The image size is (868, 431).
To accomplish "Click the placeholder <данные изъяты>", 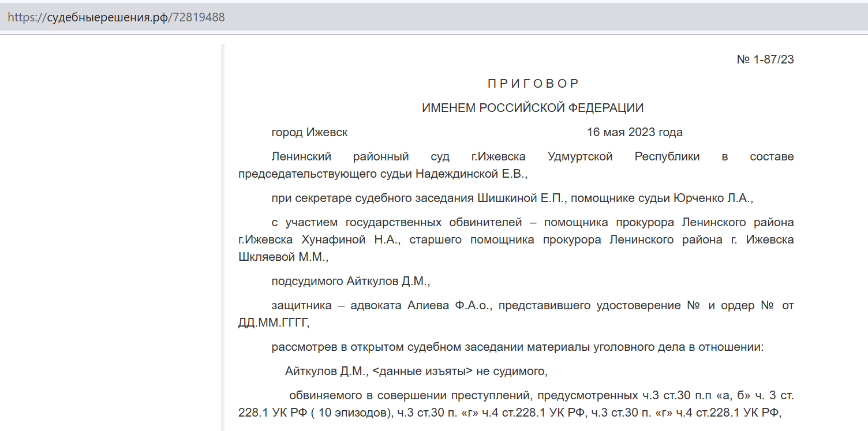I will [422, 372].
